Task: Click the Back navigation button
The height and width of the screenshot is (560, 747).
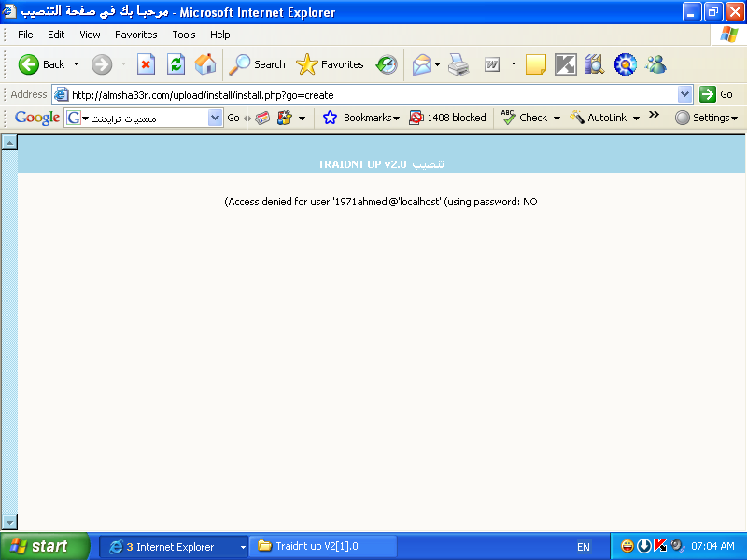Action: click(x=42, y=64)
